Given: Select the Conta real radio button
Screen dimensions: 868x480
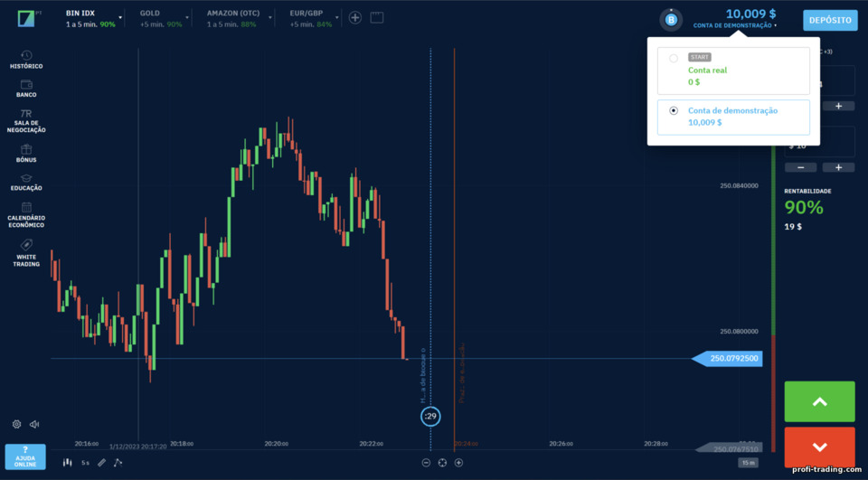Looking at the screenshot, I should point(673,58).
